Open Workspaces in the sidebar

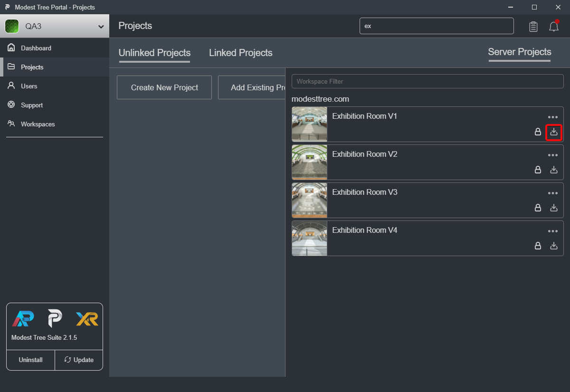pyautogui.click(x=55, y=124)
